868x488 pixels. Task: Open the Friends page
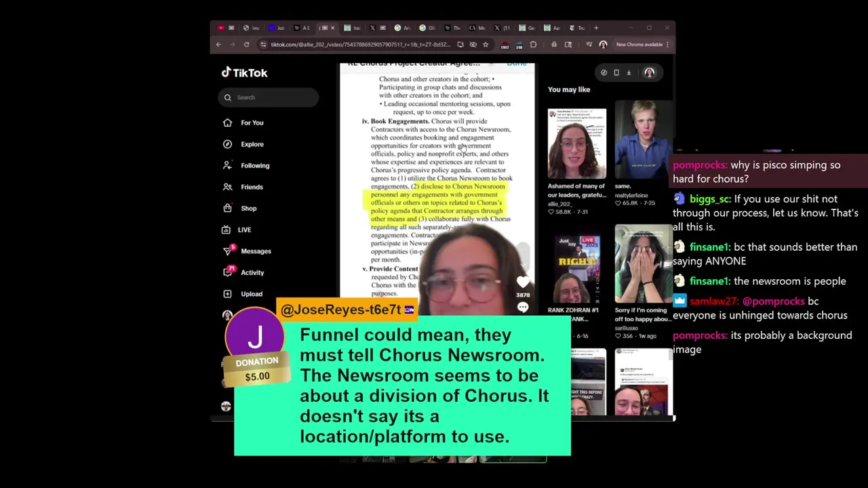coord(252,187)
